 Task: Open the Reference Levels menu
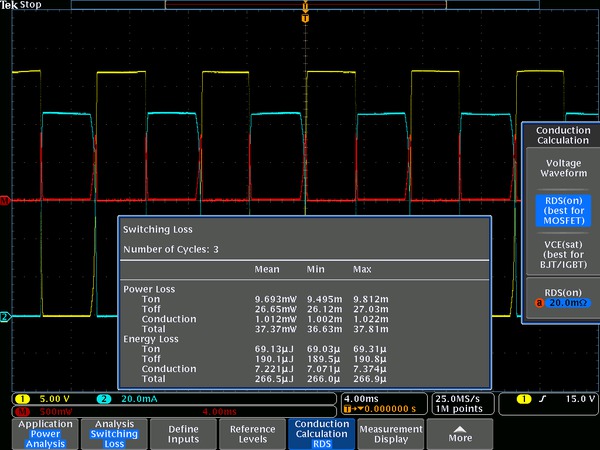pos(252,433)
